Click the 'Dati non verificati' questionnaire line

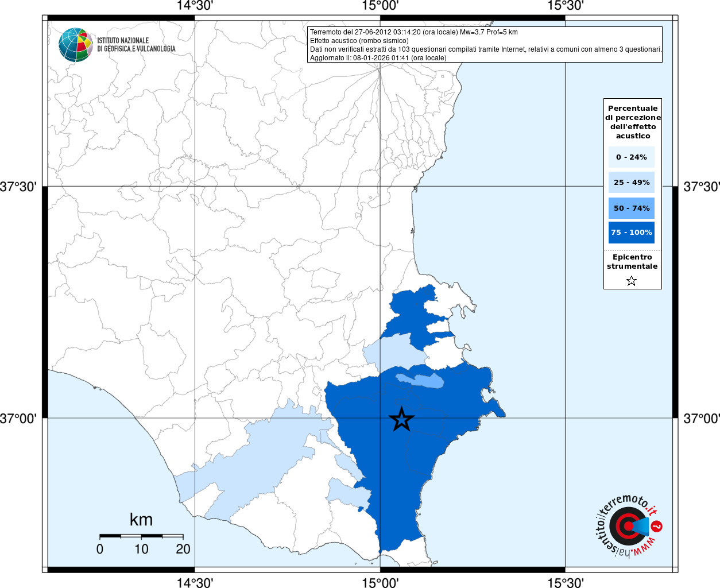coord(486,49)
